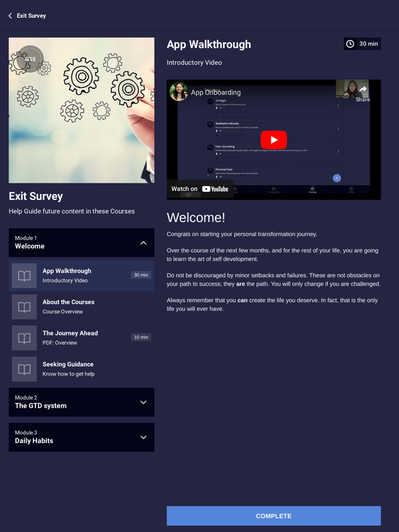Click the back arrow beside Exit Survey
Viewport: 399px width, 532px height.
10,15
